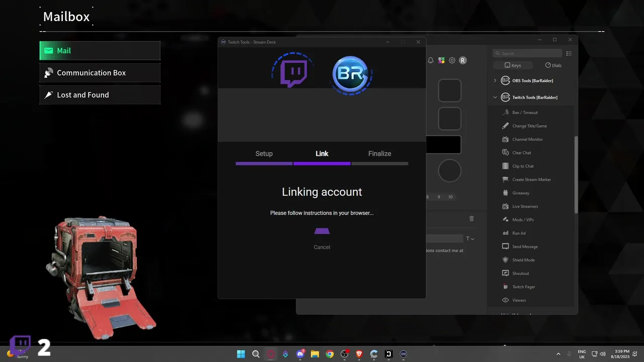Click the Clip to Chat film icon
This screenshot has height=362, width=644.
point(506,166)
